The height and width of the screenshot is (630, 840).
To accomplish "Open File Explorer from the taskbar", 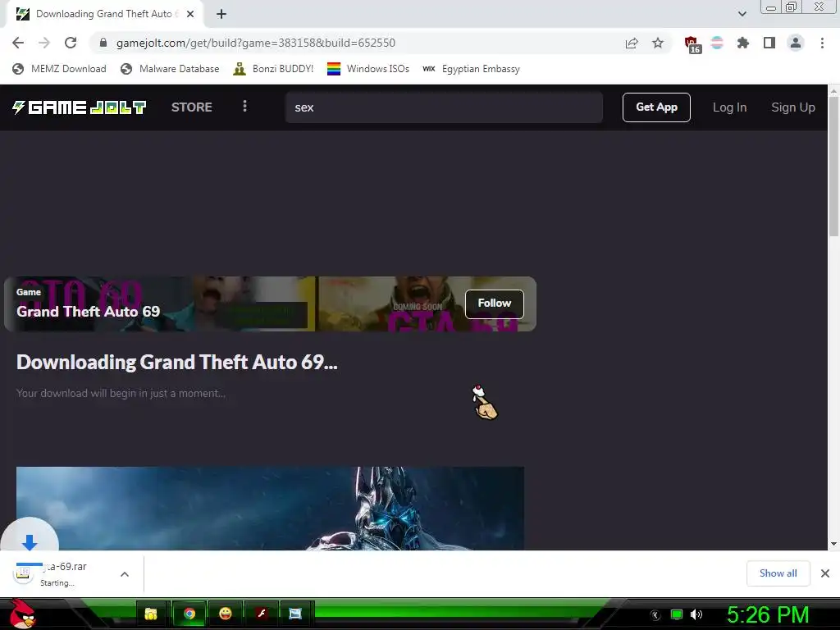I will tap(151, 614).
